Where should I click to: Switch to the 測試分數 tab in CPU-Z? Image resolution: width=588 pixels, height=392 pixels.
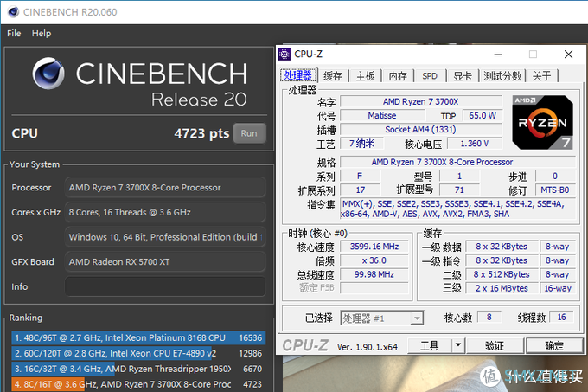coord(502,76)
